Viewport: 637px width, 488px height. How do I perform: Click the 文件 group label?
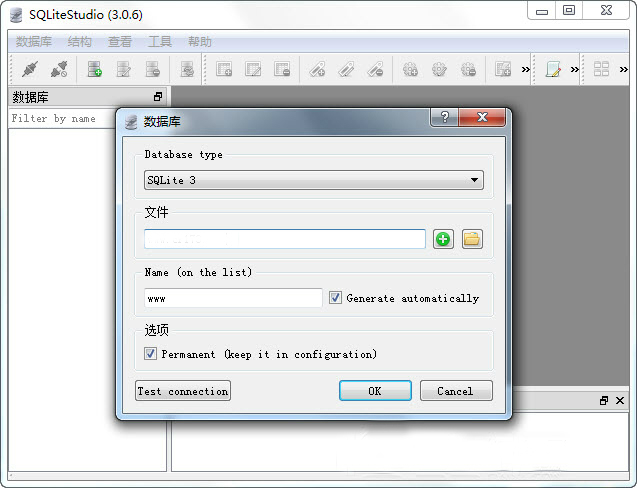click(156, 212)
